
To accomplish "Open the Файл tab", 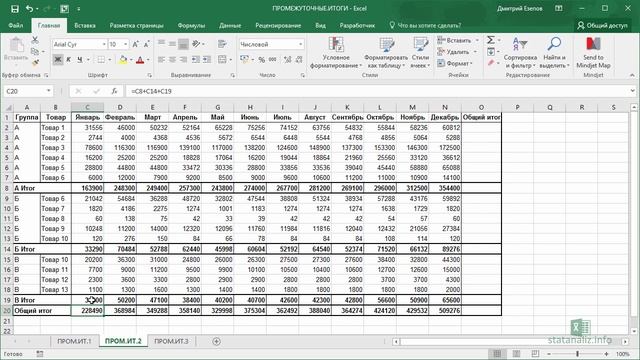I will [16, 25].
